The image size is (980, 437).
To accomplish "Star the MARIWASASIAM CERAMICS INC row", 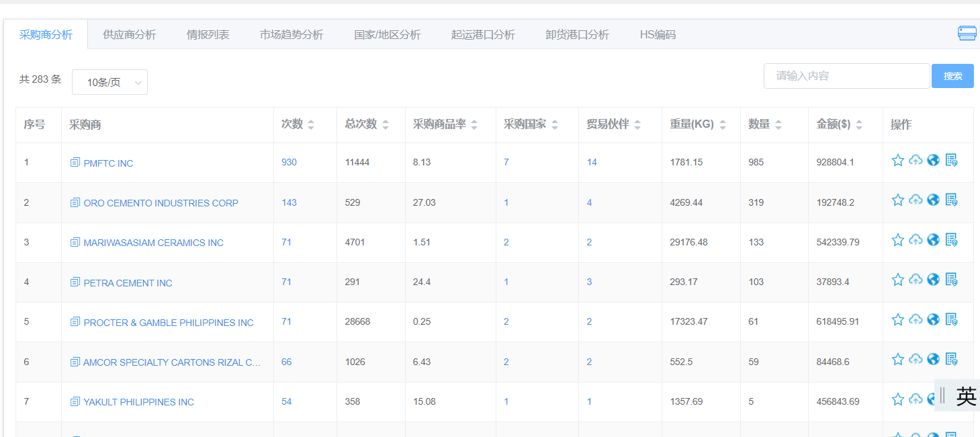I will [x=898, y=239].
